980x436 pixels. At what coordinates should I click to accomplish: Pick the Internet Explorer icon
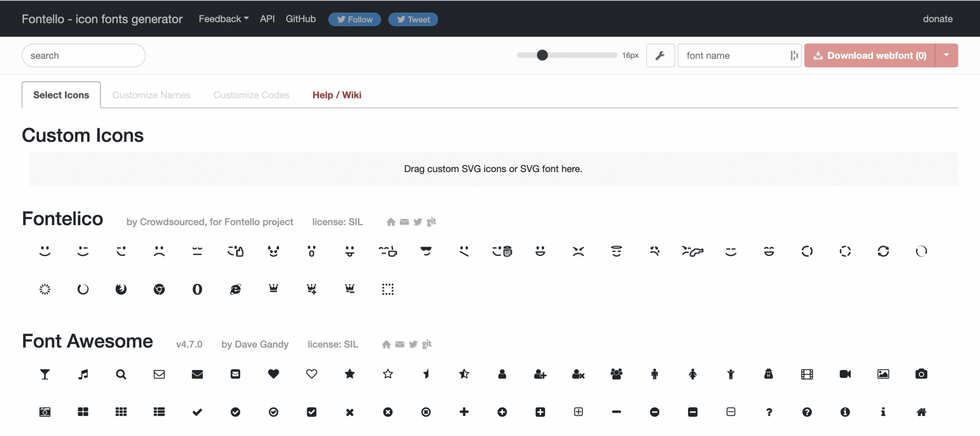235,289
